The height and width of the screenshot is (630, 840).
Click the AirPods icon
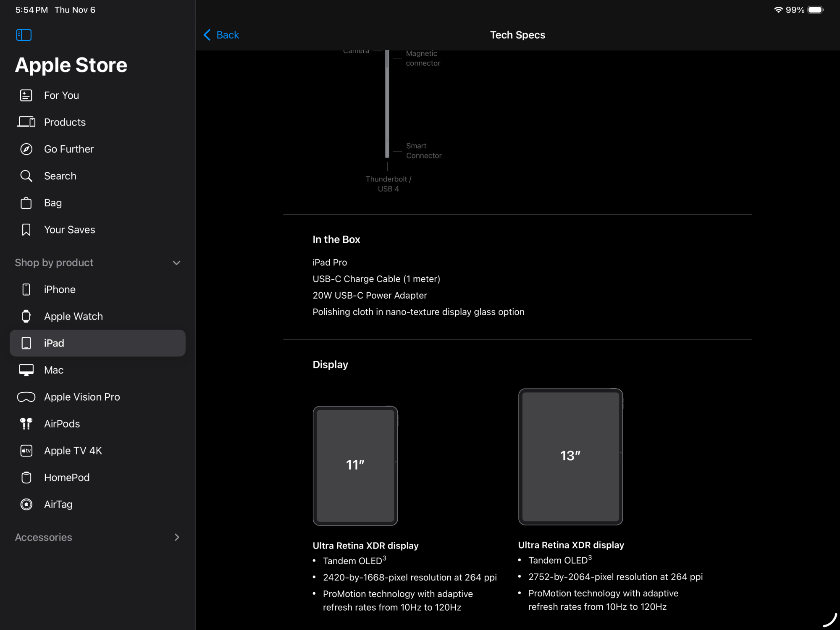(26, 424)
